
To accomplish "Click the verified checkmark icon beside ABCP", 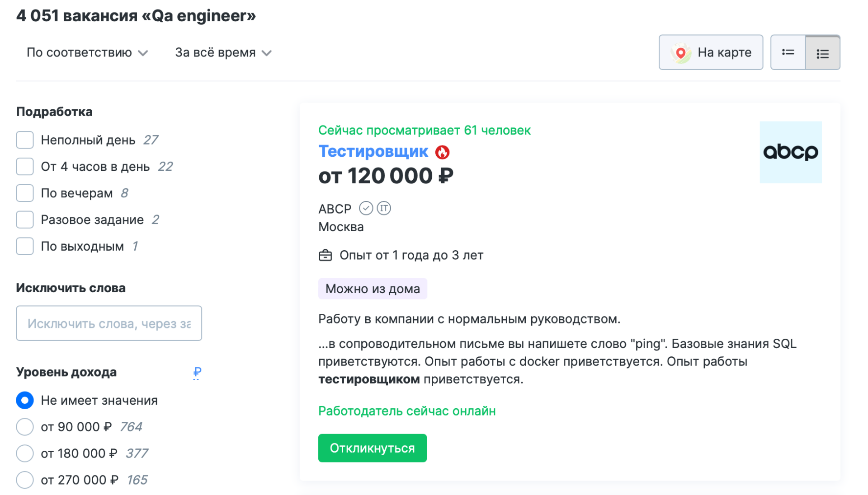I will pos(366,208).
